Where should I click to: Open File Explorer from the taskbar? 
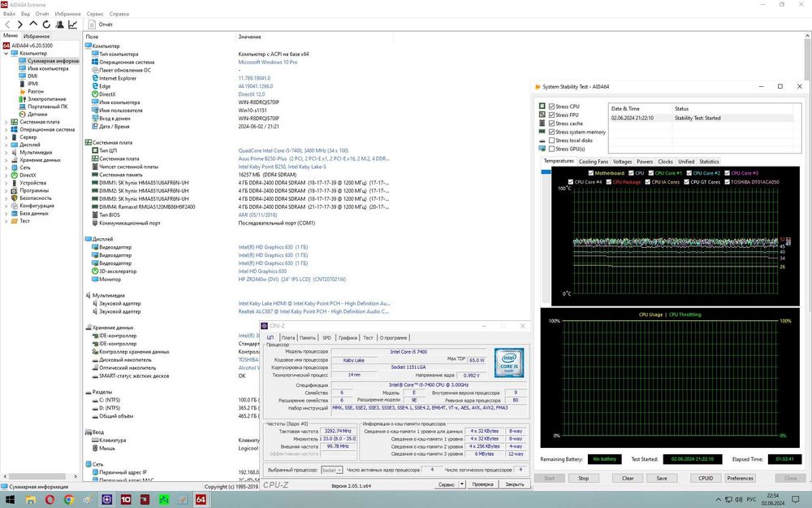(x=31, y=500)
